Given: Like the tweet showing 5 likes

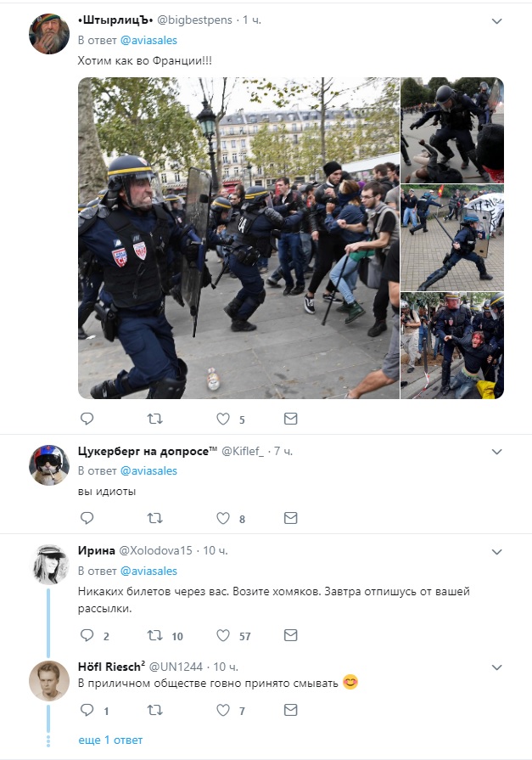Looking at the screenshot, I should point(223,419).
